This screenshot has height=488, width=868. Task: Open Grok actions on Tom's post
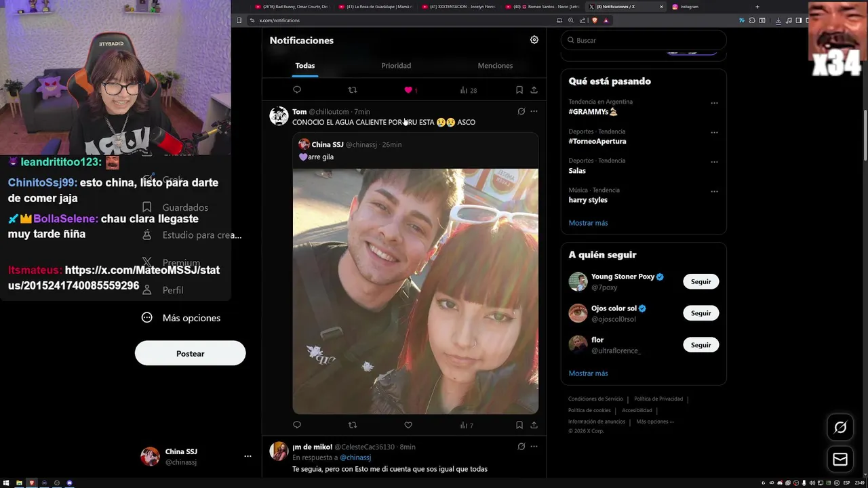coord(521,111)
